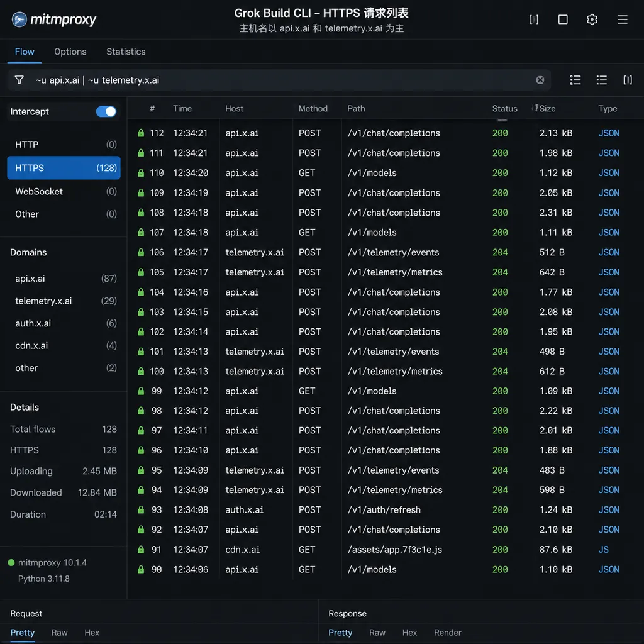Select the Request Hex tab
The width and height of the screenshot is (644, 644).
tap(92, 633)
